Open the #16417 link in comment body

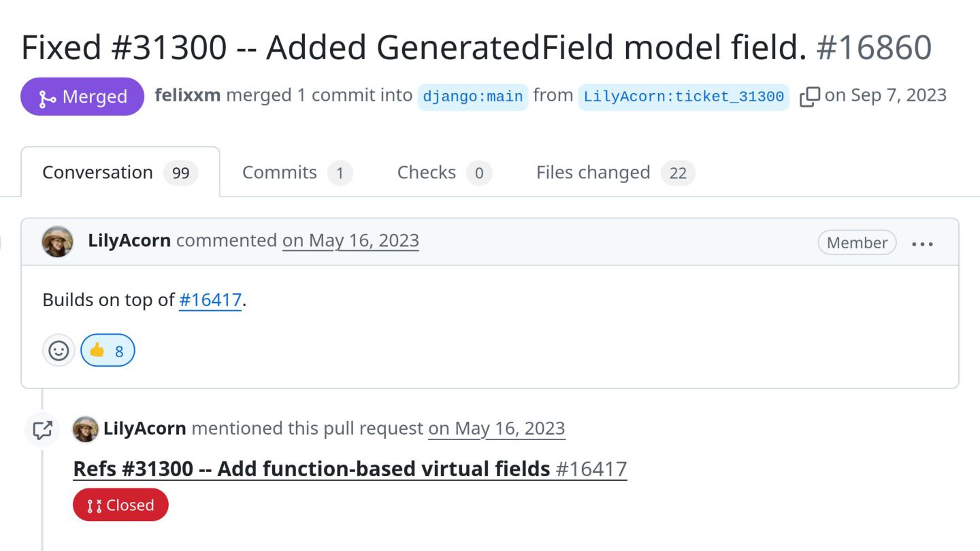210,300
